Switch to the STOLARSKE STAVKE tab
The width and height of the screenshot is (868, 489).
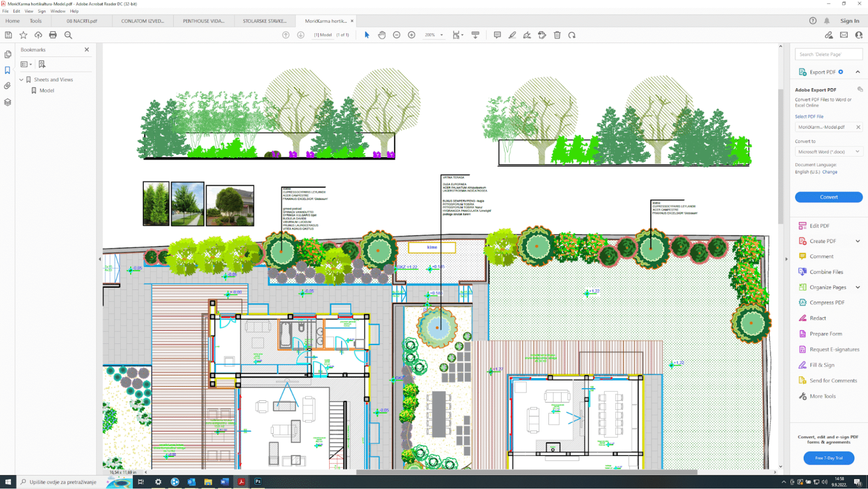264,21
